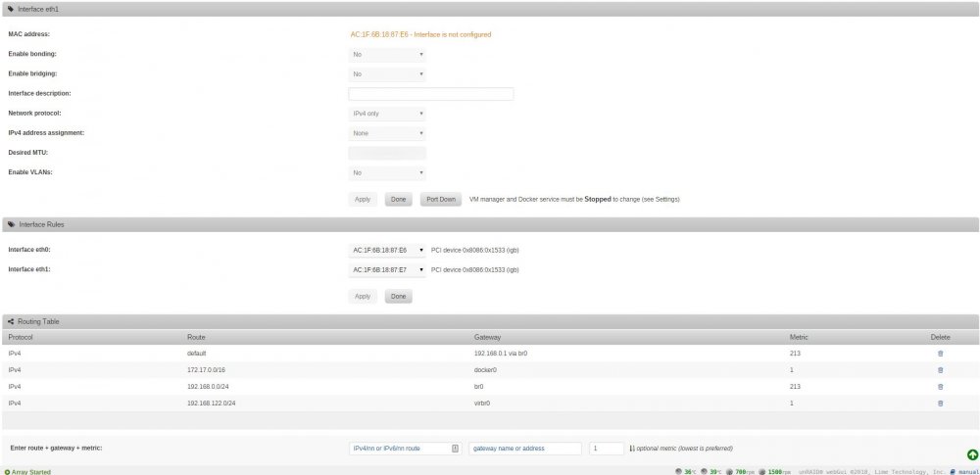Click the tag icon beside Interface eth1 header
Viewport: 980px width, 475px height.
point(11,10)
